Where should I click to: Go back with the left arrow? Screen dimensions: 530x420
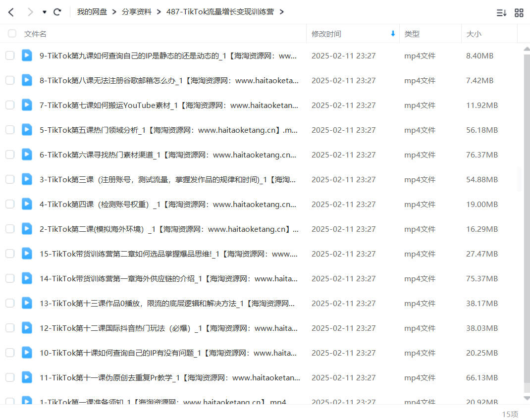coord(11,12)
